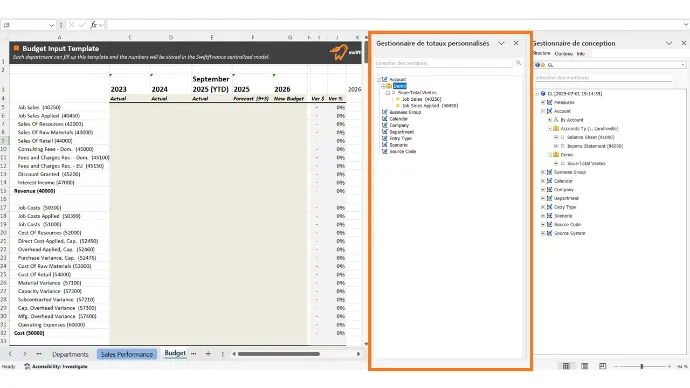Image resolution: width=690 pixels, height=388 pixels.
Task: Click horizontal scrollbar right arrow
Action: point(359,354)
